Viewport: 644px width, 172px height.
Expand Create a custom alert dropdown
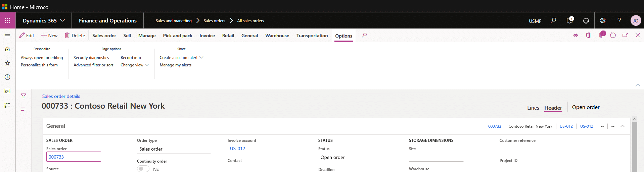pyautogui.click(x=181, y=58)
